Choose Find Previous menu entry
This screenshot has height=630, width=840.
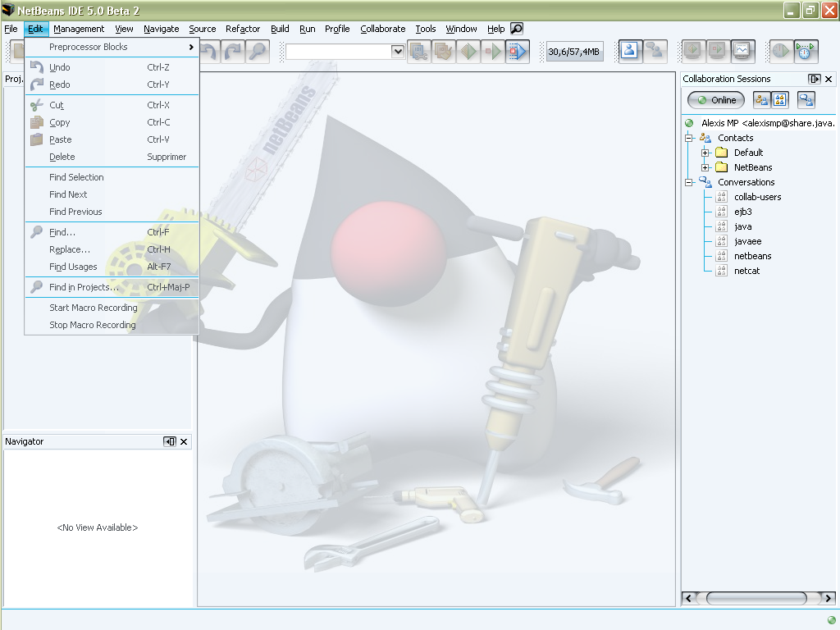click(x=112, y=211)
